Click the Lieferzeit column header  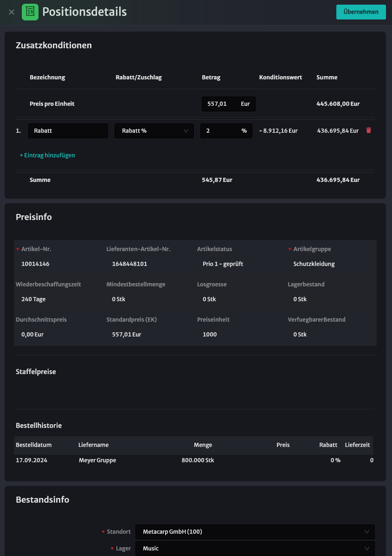coord(357,445)
